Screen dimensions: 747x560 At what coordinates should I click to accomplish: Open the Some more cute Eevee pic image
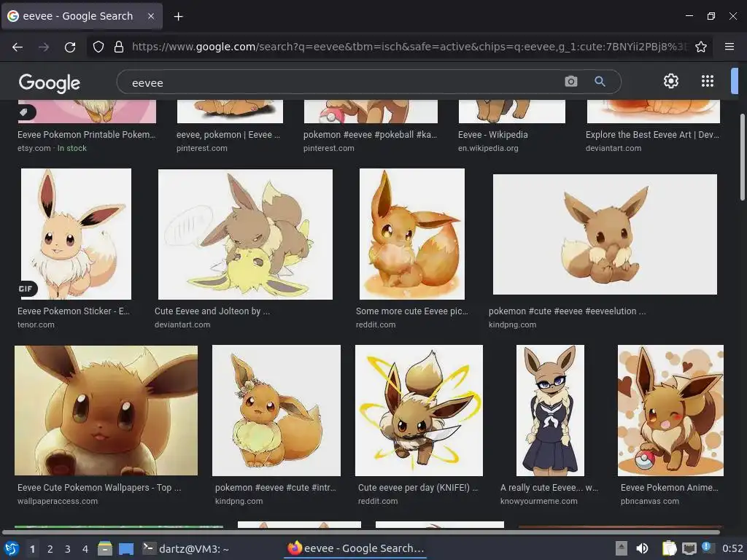coord(412,234)
